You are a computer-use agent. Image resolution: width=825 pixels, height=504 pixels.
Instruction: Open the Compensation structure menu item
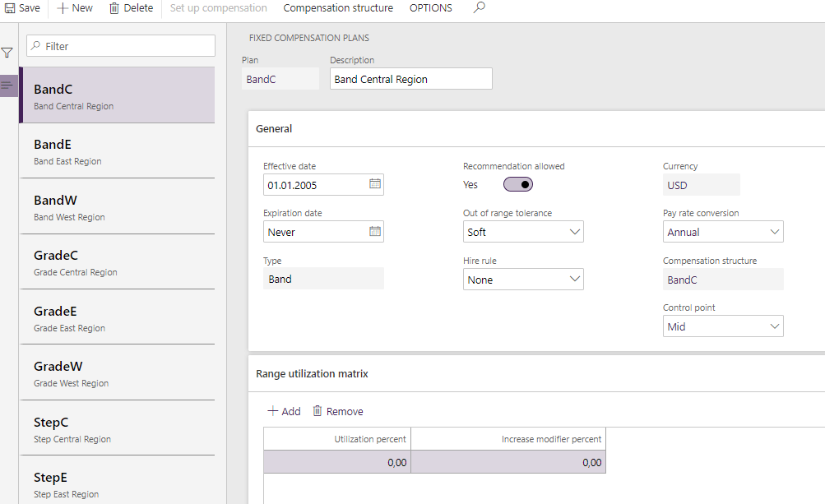tap(338, 8)
